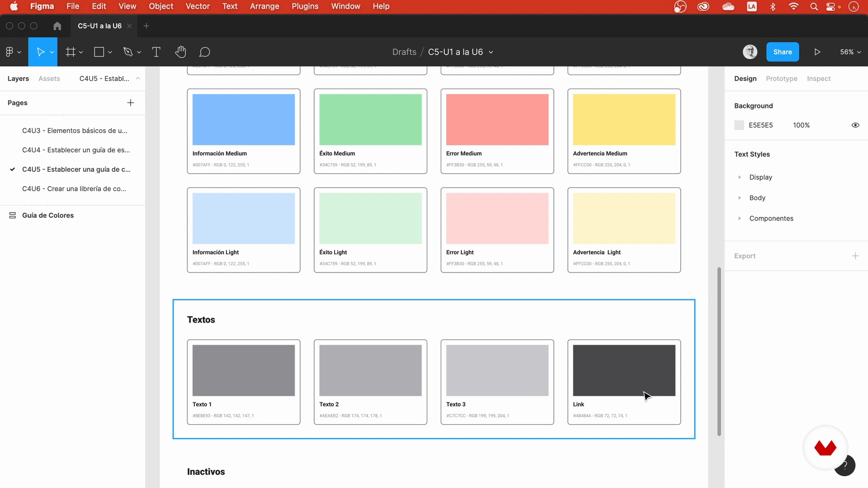Select the Rectangle shape tool
This screenshot has height=488, width=868.
[x=99, y=52]
